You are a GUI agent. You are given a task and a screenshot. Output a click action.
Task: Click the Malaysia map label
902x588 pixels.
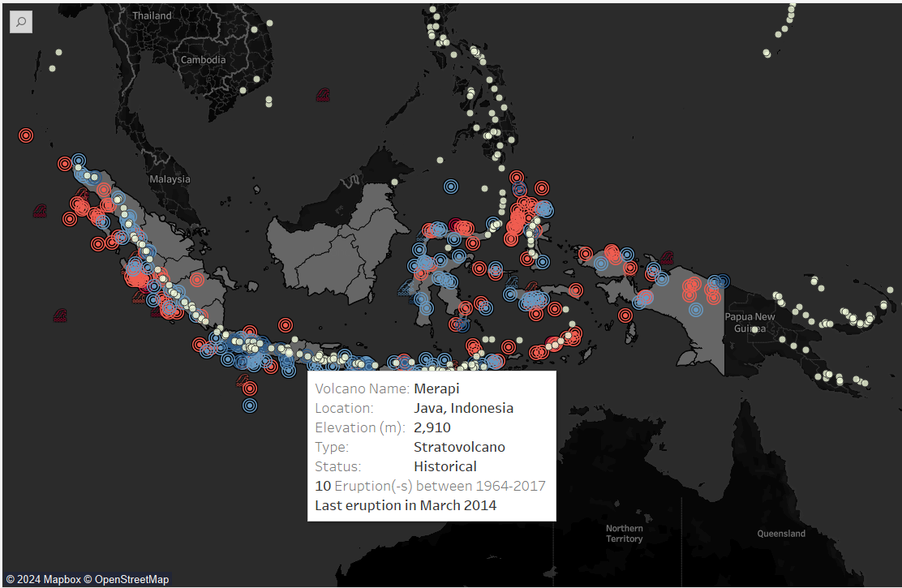[170, 179]
